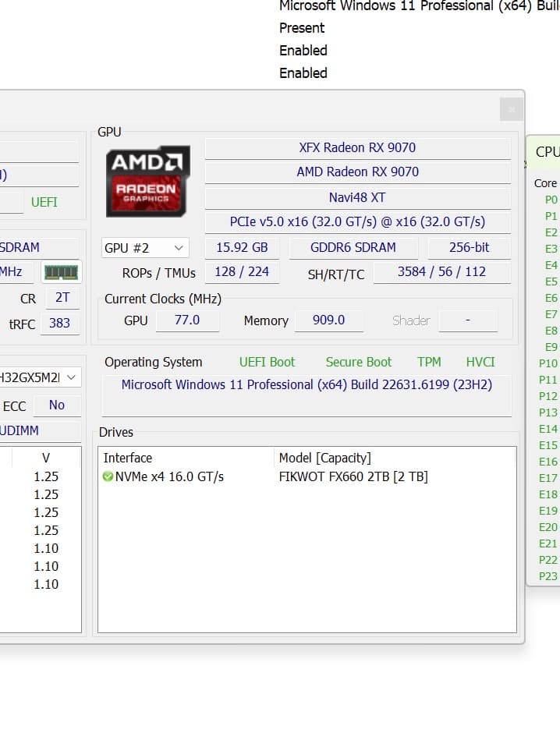
Task: Click the V column header in timings table
Action: pos(46,458)
